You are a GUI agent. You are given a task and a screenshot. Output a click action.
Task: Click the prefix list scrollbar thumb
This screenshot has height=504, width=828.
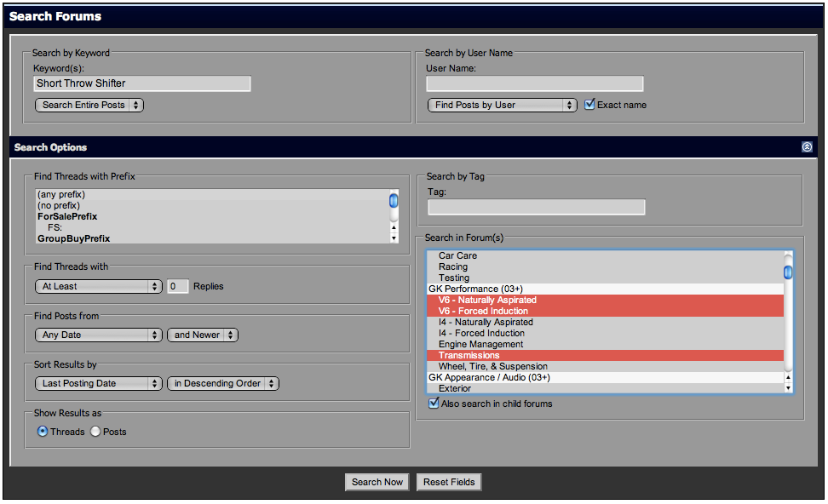tap(394, 201)
